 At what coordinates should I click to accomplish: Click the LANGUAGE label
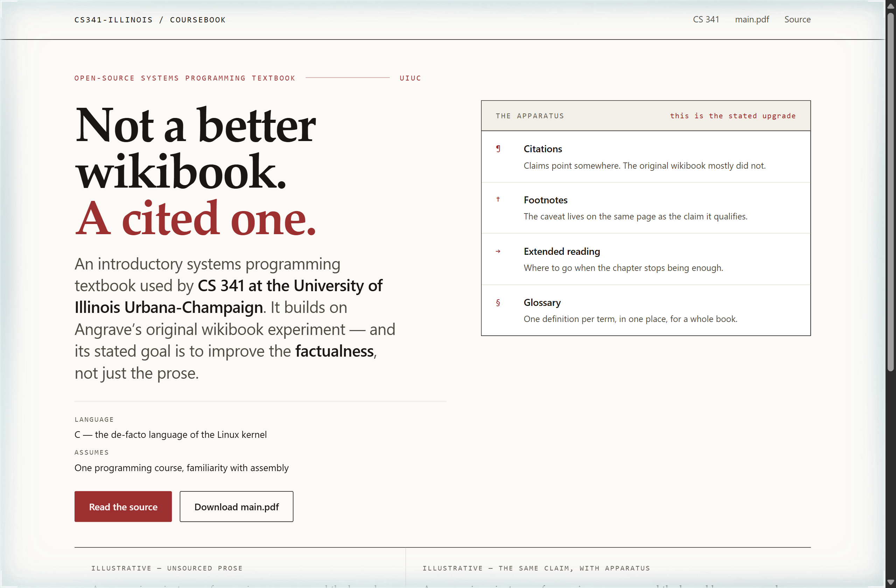(x=94, y=419)
